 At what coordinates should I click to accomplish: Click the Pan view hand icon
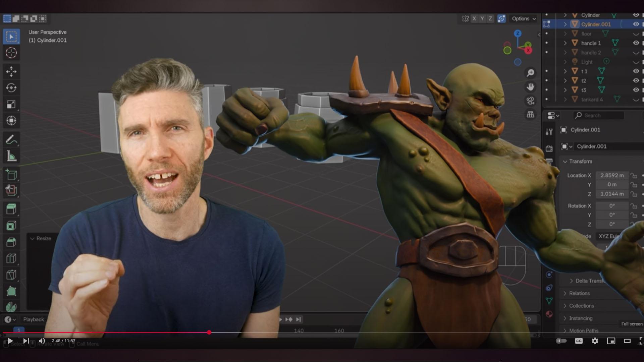pyautogui.click(x=530, y=87)
